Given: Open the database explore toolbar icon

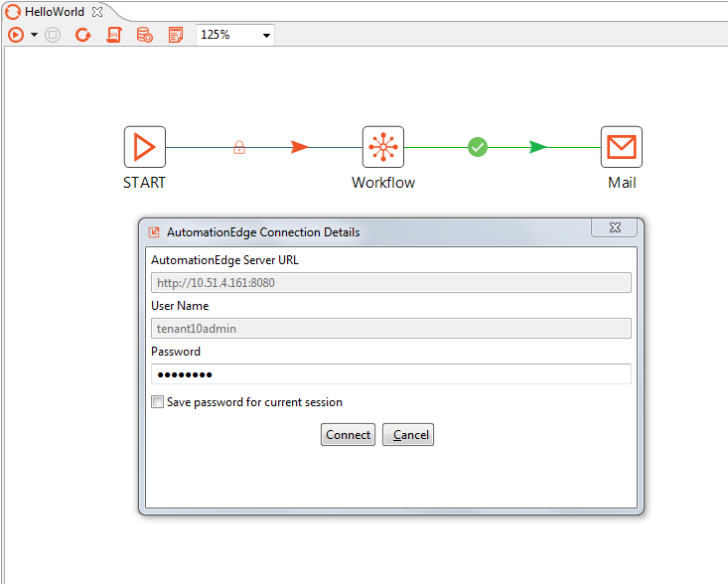Looking at the screenshot, I should 145,35.
